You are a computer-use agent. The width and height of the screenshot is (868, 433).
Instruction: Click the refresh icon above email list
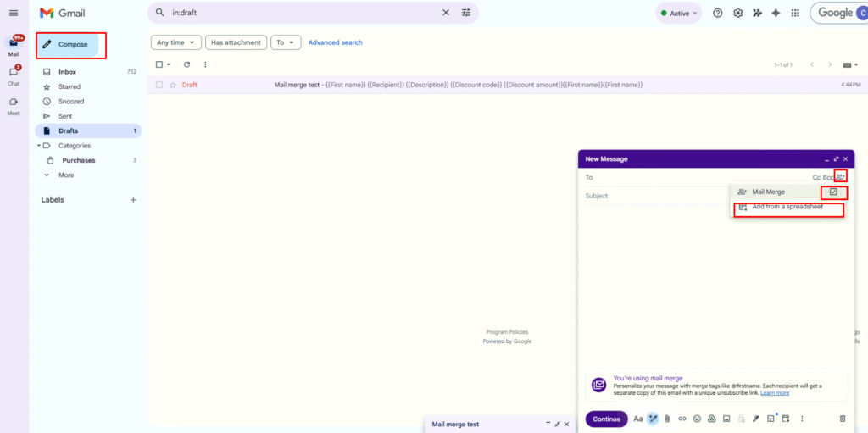tap(186, 64)
